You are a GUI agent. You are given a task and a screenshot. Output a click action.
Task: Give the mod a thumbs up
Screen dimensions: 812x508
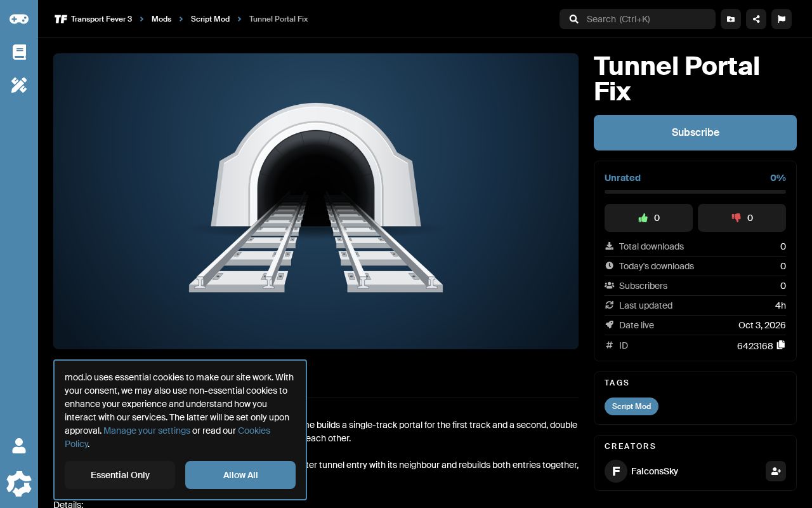coord(648,218)
